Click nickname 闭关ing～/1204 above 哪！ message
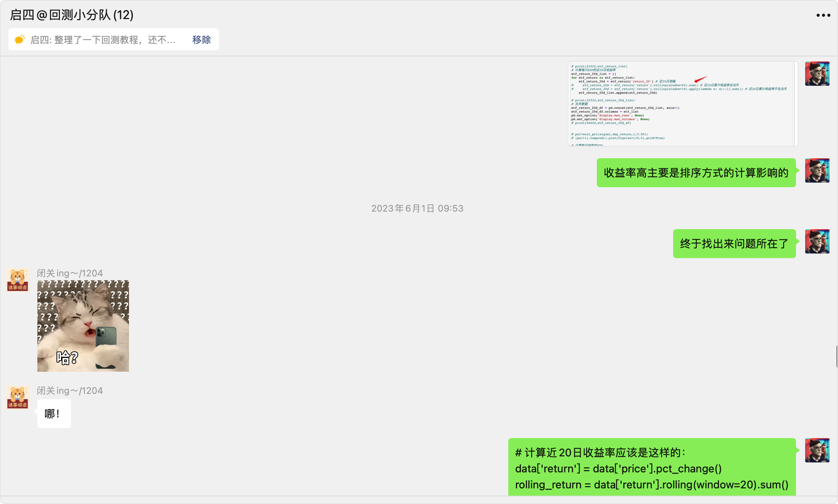 click(70, 391)
